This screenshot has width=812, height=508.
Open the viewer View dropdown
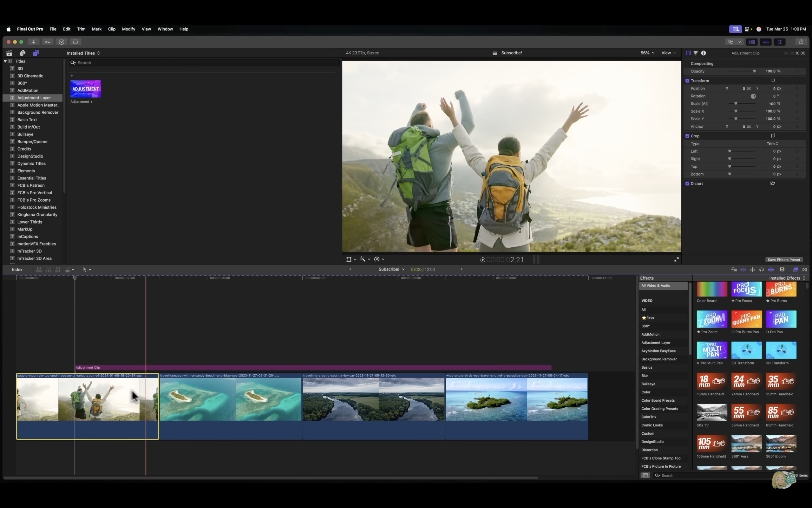(x=668, y=53)
